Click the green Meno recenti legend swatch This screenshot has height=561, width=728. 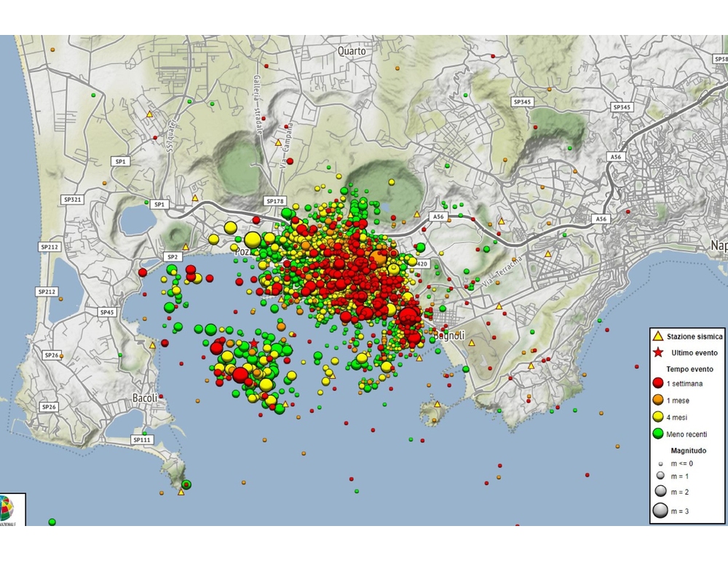click(657, 434)
